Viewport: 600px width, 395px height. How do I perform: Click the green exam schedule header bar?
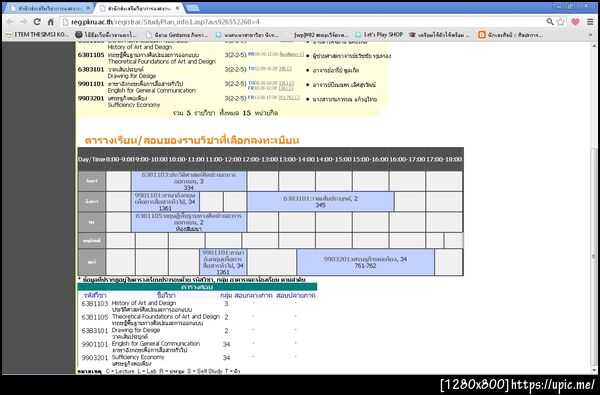[197, 287]
